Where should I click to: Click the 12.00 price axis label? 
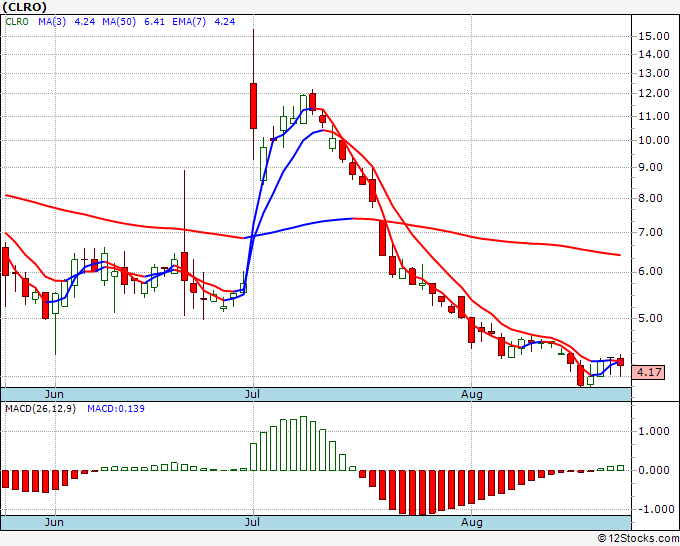point(654,93)
